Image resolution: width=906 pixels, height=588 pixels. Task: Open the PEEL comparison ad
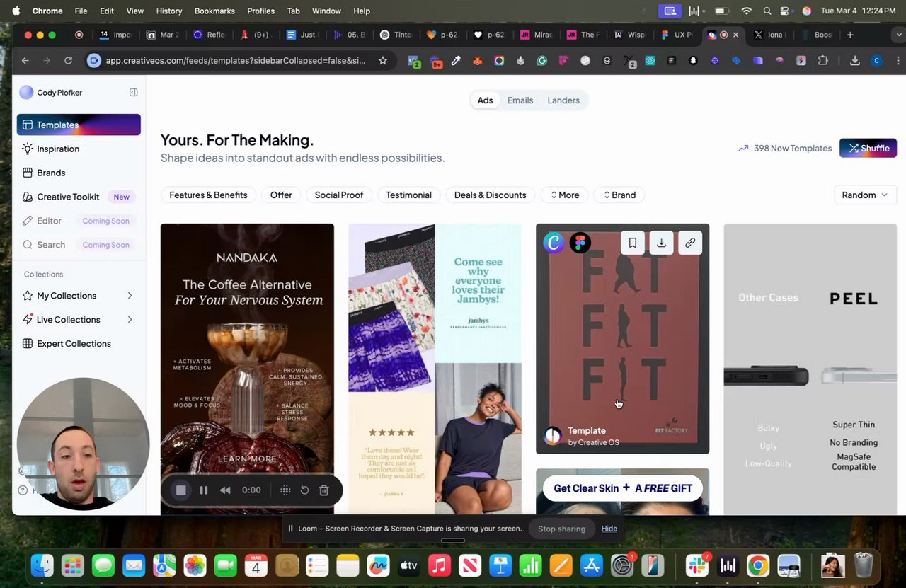tap(810, 369)
